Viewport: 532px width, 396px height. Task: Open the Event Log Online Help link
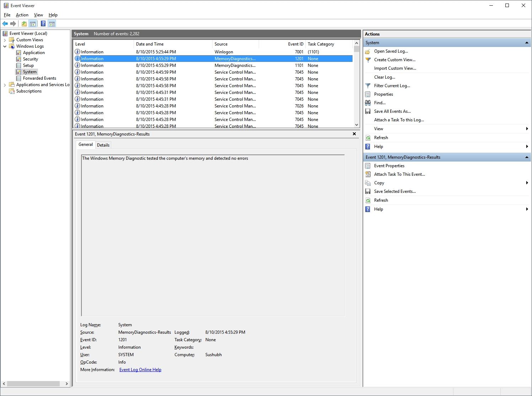pos(140,370)
